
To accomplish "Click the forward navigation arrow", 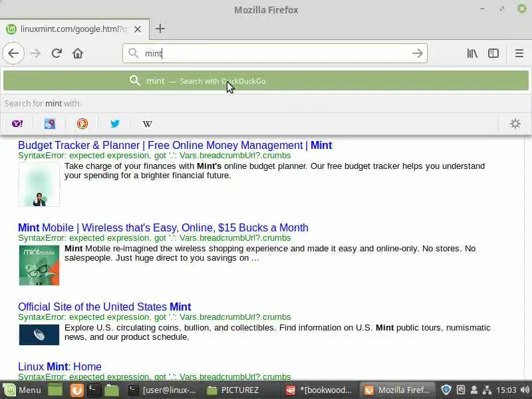I will (x=35, y=53).
